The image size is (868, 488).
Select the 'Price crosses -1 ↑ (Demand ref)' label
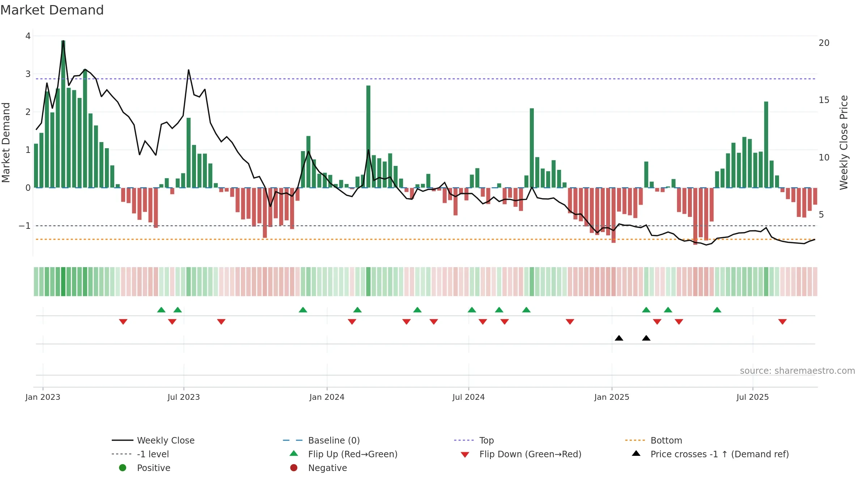[x=720, y=454]
